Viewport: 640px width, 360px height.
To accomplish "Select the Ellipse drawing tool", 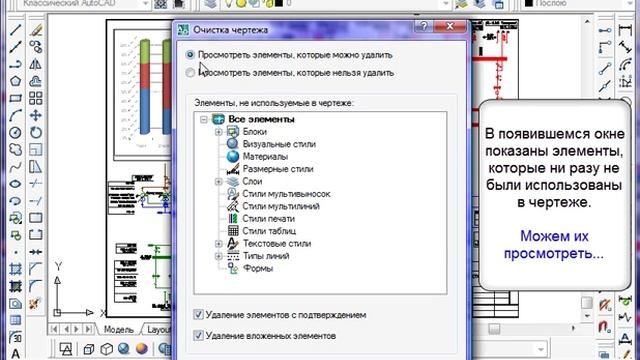I will 16,184.
